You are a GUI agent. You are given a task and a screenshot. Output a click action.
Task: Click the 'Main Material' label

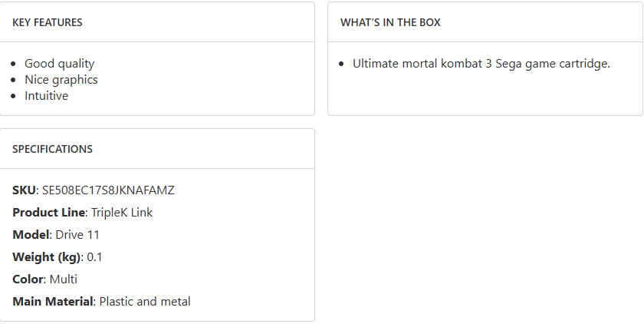point(52,302)
